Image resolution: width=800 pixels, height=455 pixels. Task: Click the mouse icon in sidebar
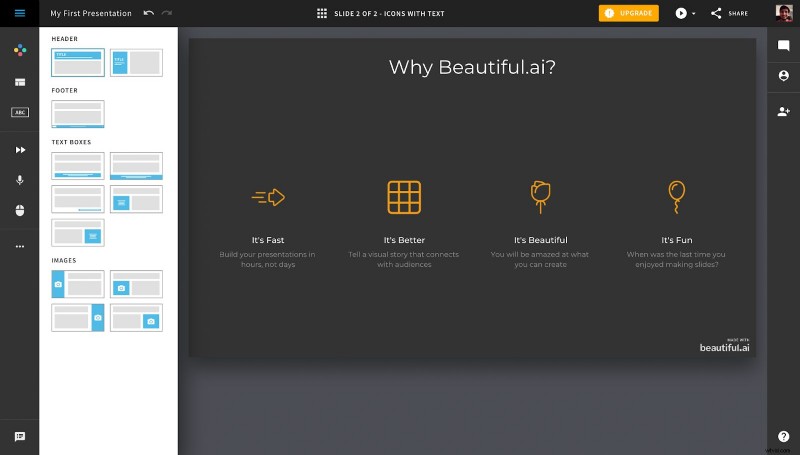pos(20,210)
